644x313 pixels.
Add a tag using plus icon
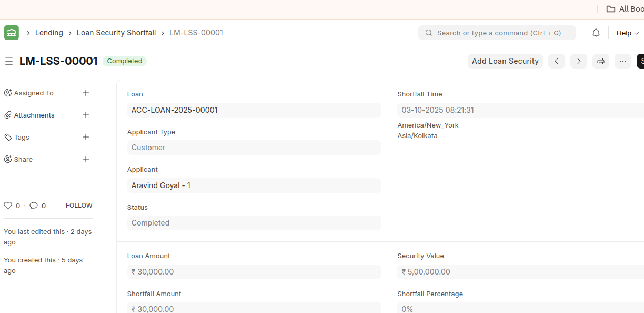click(86, 137)
